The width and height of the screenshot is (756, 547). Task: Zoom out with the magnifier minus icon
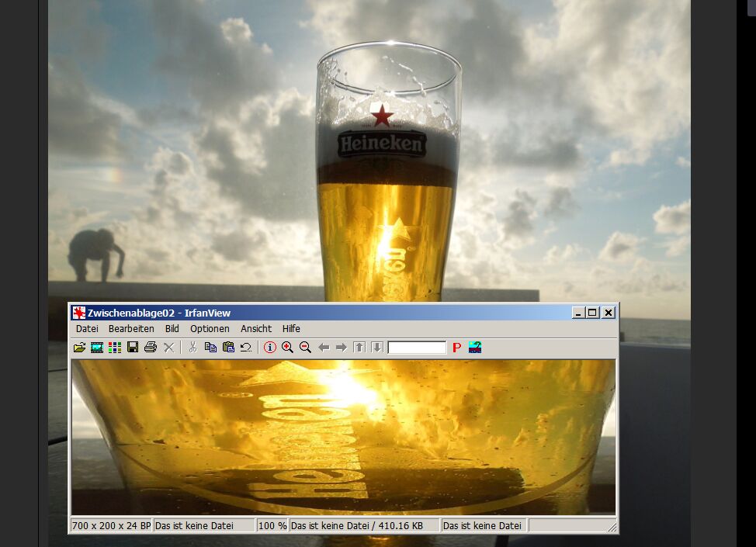[305, 348]
